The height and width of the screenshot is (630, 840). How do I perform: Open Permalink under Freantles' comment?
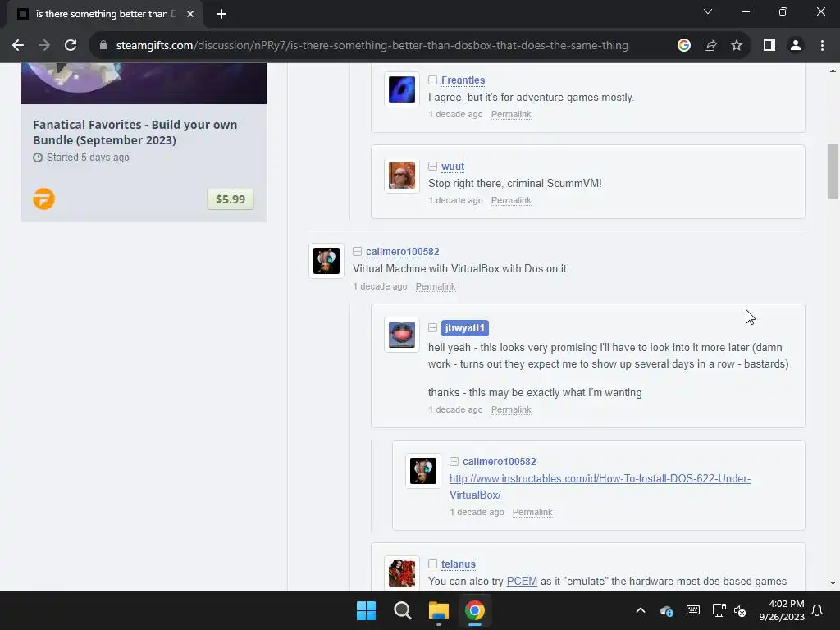[x=511, y=114]
